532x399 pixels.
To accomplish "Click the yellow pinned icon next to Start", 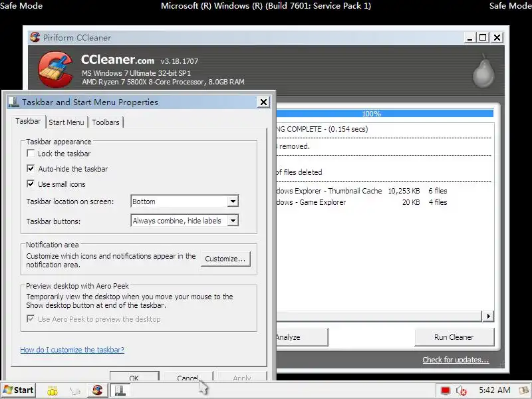I will click(x=53, y=390).
